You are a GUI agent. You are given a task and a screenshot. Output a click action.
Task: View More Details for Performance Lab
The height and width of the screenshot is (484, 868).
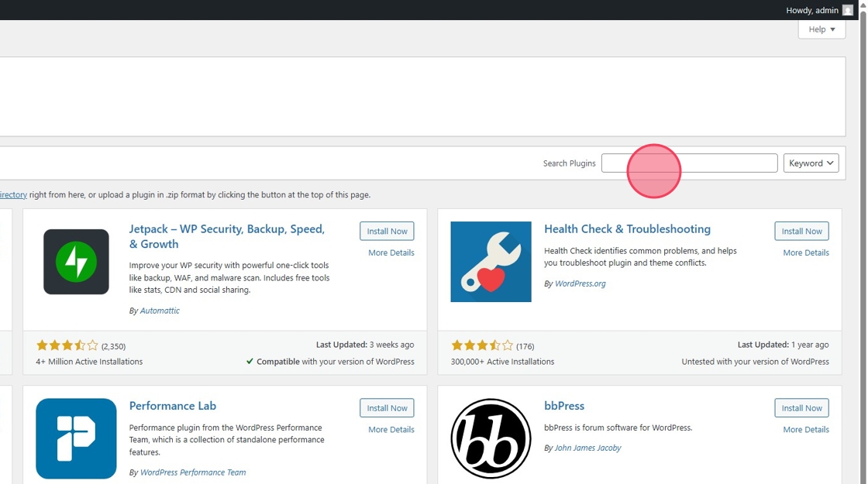[391, 430]
